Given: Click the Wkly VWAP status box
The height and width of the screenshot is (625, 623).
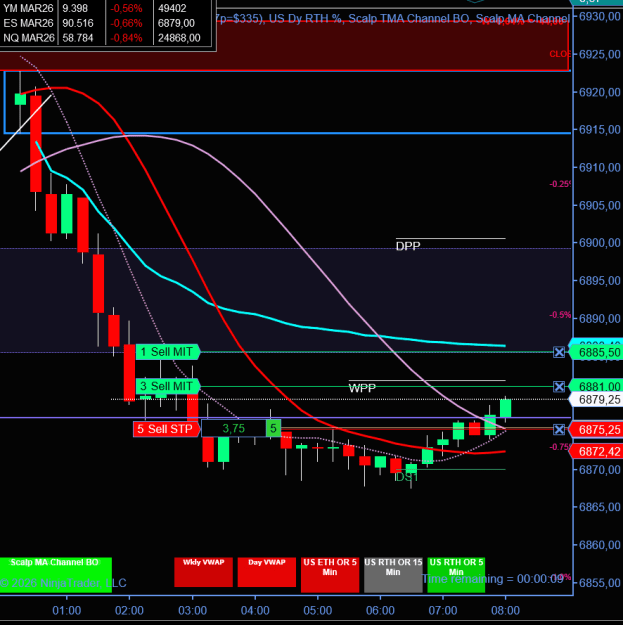Looking at the screenshot, I should pos(203,572).
